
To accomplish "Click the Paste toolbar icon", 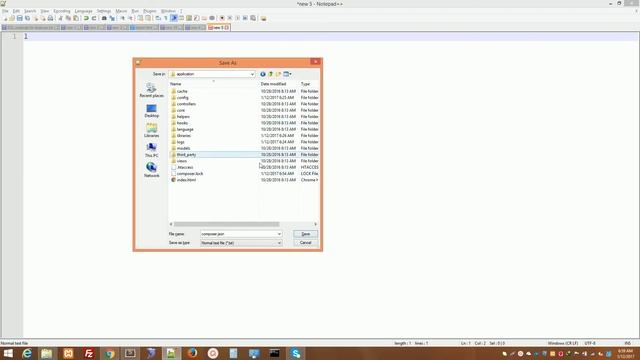I will (x=76, y=18).
